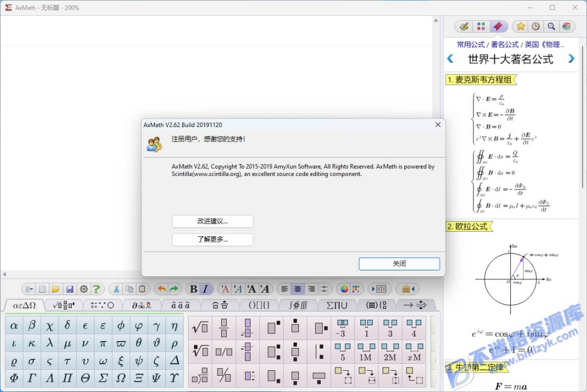
Task: Insert capital Sigma letter in Greek grid
Action: click(103, 378)
